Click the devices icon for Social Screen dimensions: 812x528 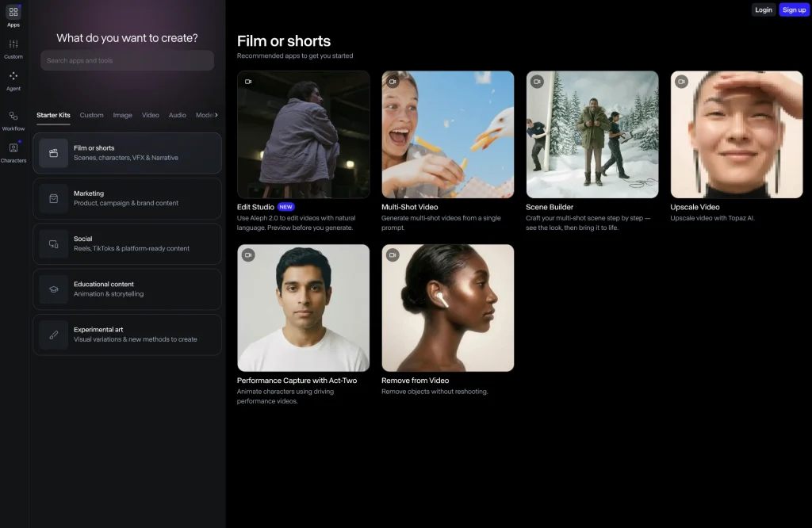[53, 244]
